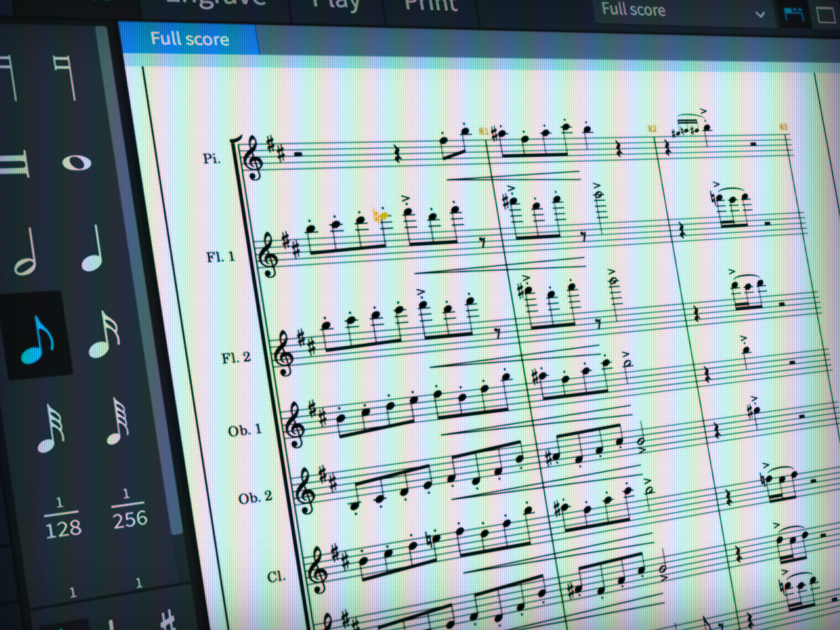Click the treble clef on the Ob. 1 staff
Viewport: 840px width, 630px height.
coord(295,426)
